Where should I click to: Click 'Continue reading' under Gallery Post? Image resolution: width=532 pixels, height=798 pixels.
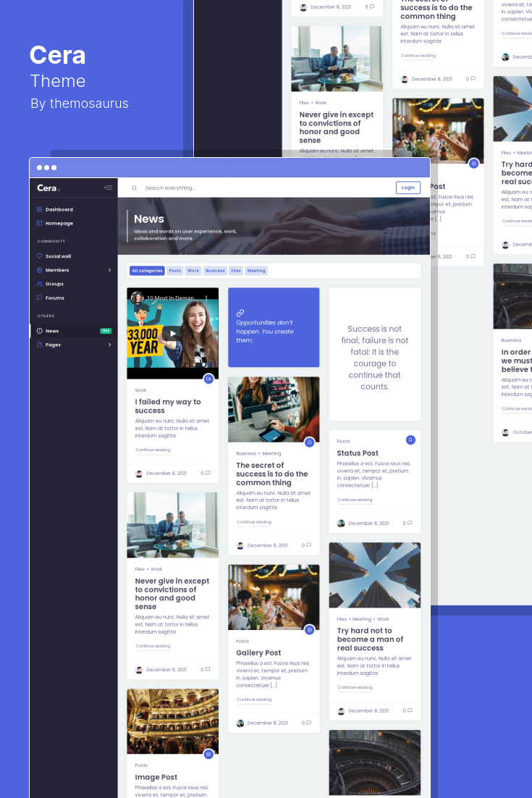tap(254, 700)
